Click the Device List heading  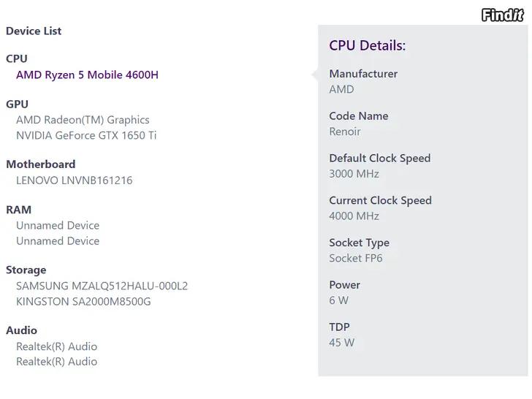(x=34, y=31)
